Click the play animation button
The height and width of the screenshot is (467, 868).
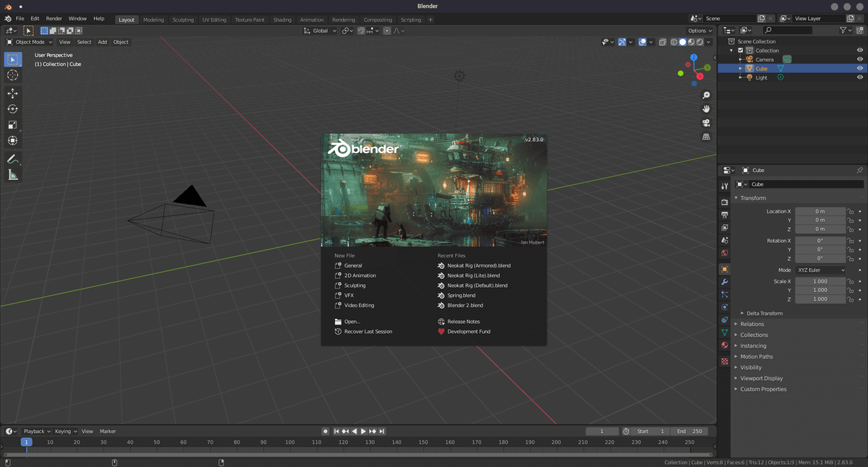363,432
